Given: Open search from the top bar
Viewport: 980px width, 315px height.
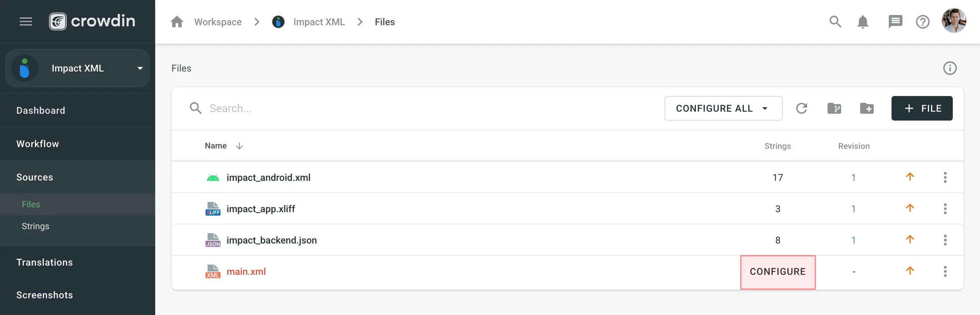Looking at the screenshot, I should [835, 22].
